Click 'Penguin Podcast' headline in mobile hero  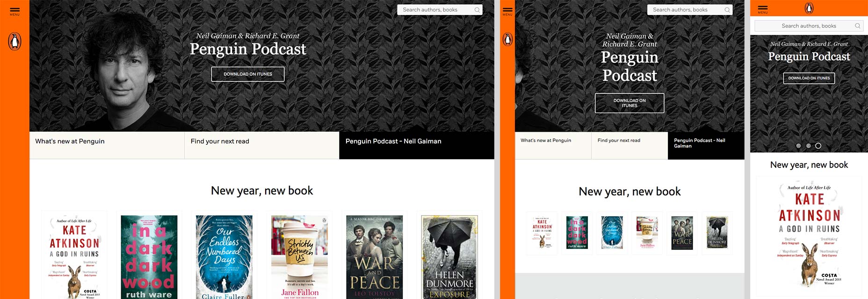(809, 57)
